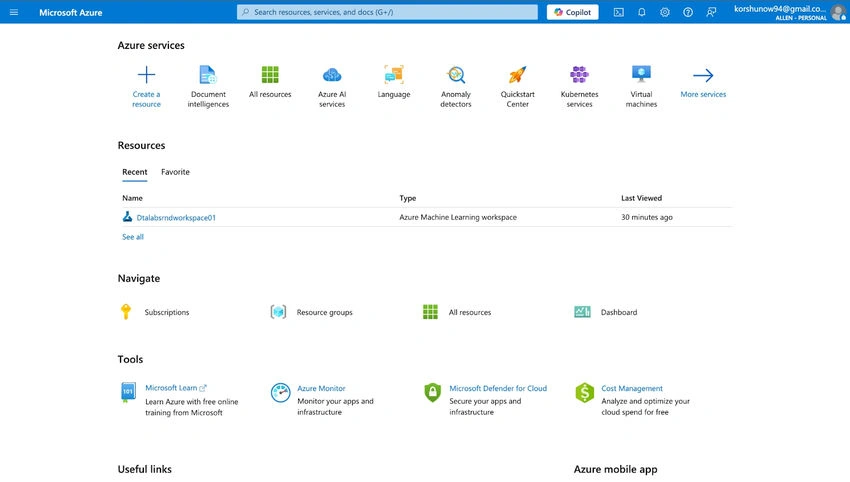Viewport: 850px width, 482px height.
Task: Click the Last Viewed column header
Action: pos(641,198)
